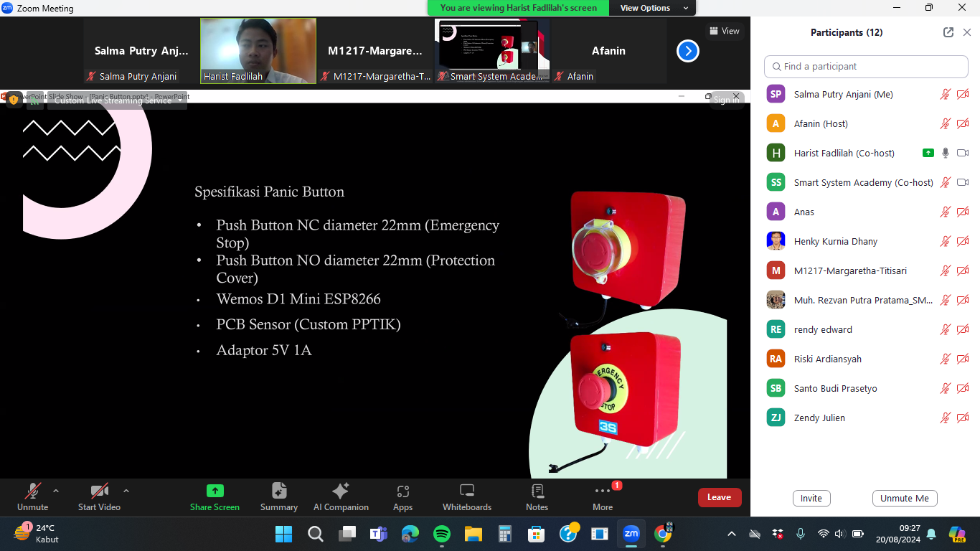Open the View layout menu

point(724,31)
